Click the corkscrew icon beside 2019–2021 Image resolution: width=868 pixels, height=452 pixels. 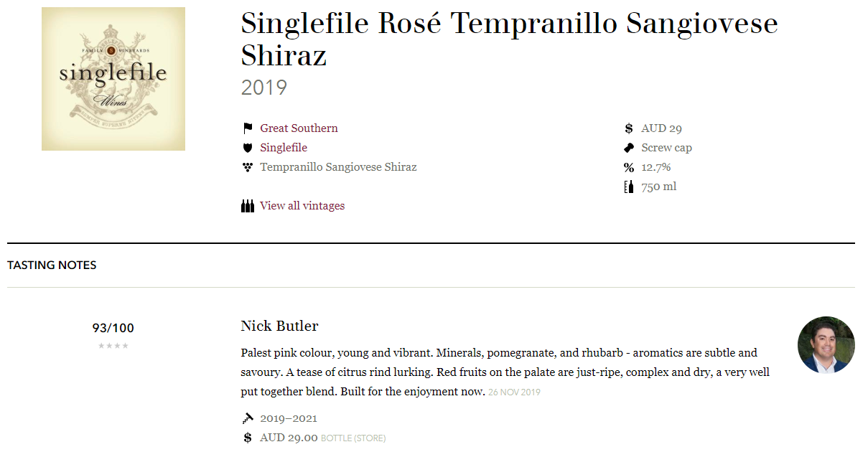pos(248,418)
